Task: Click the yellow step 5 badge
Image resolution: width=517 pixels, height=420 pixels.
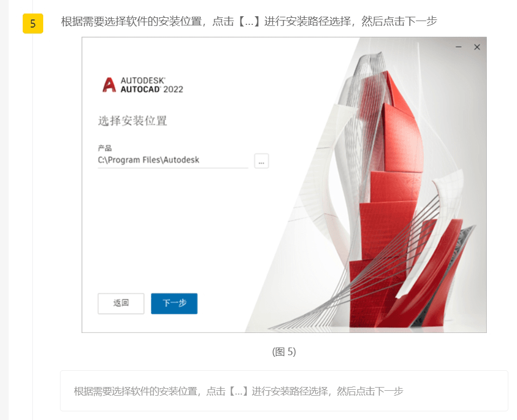Action: [33, 23]
